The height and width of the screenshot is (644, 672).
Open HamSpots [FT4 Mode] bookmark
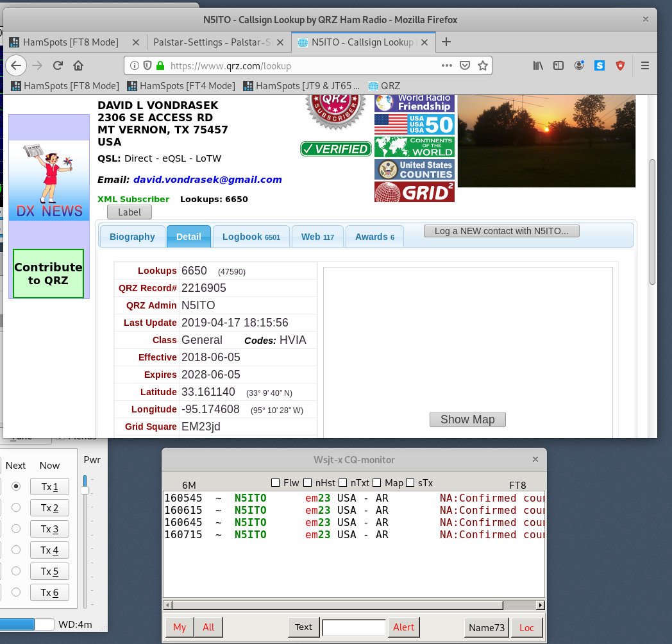pos(181,86)
